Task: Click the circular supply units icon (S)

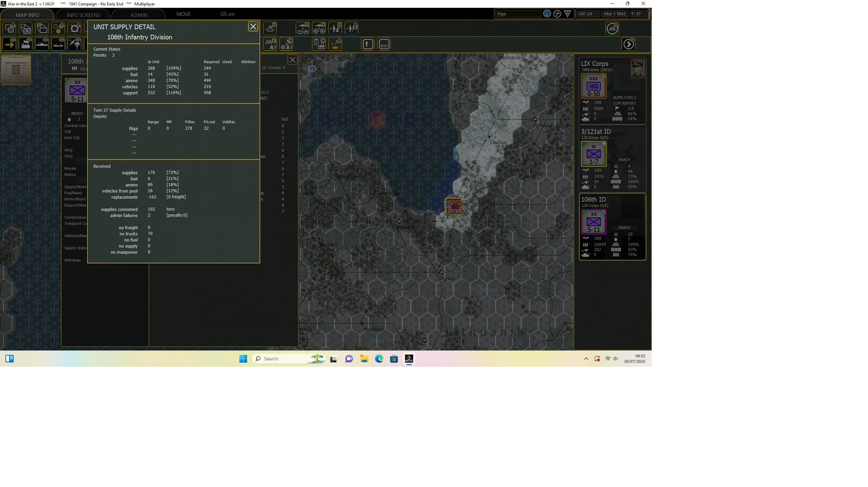Action: pyautogui.click(x=612, y=29)
